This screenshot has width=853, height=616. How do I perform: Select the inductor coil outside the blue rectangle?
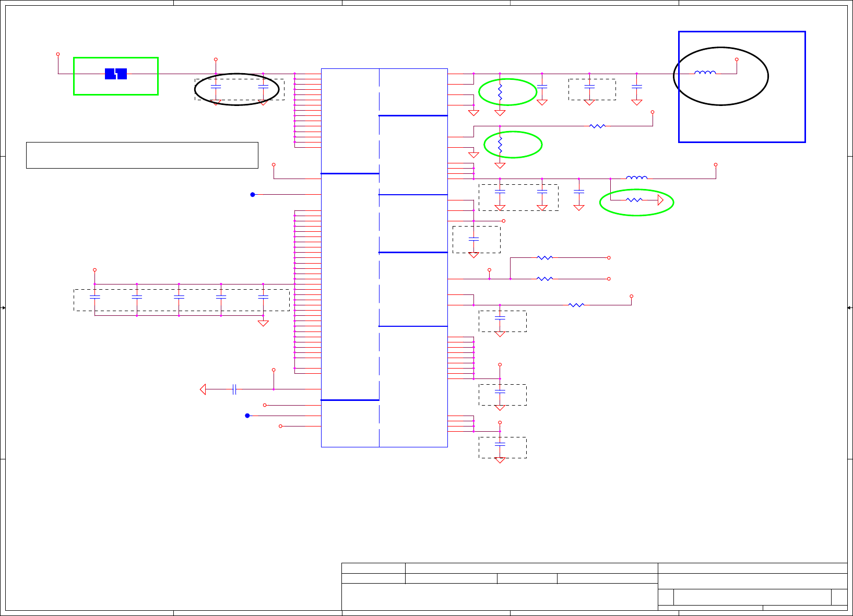[x=637, y=177]
